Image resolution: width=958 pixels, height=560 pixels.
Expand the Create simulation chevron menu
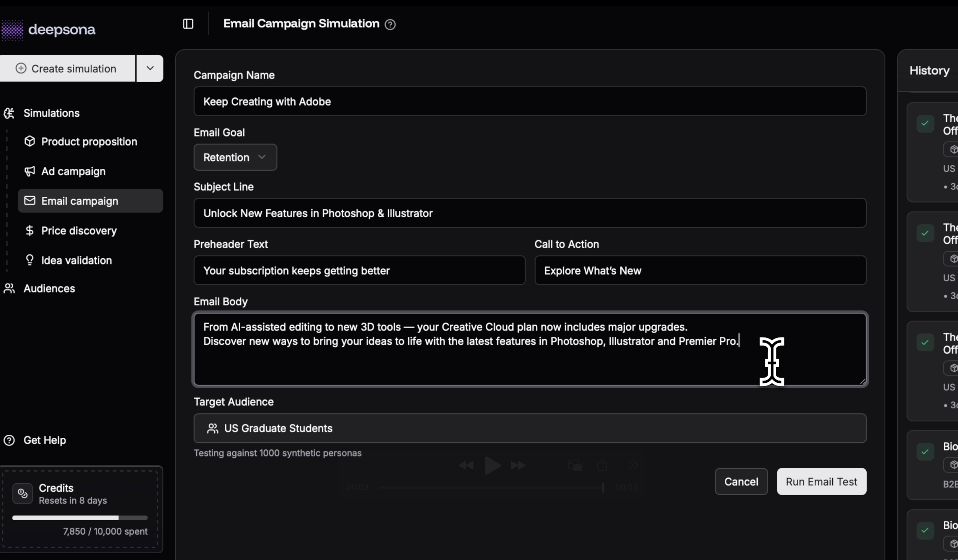click(150, 68)
